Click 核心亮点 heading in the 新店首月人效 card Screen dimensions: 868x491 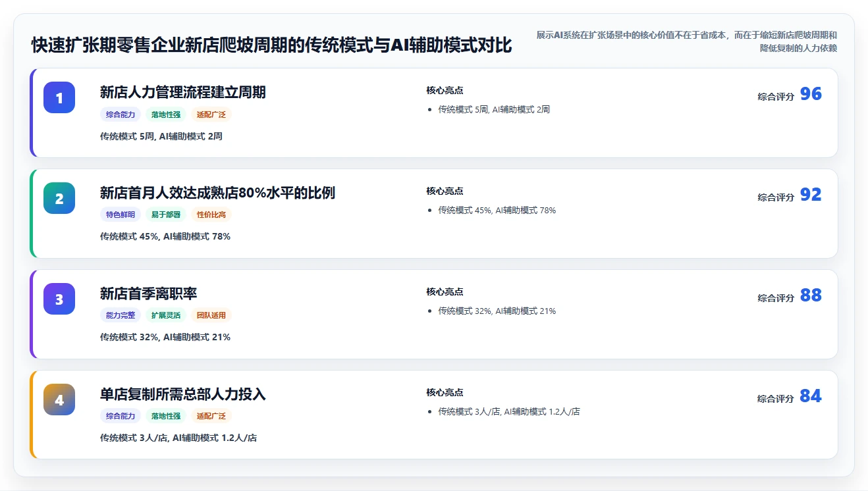445,191
